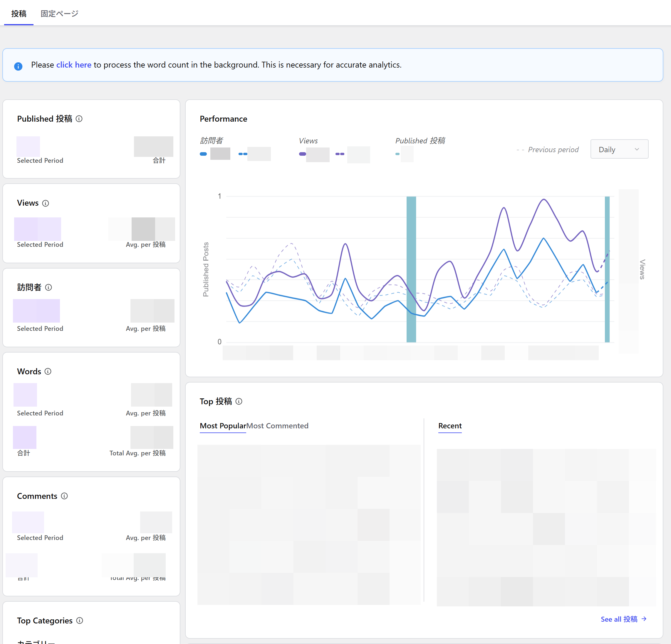Click Selected Period label in Views card

pos(40,244)
